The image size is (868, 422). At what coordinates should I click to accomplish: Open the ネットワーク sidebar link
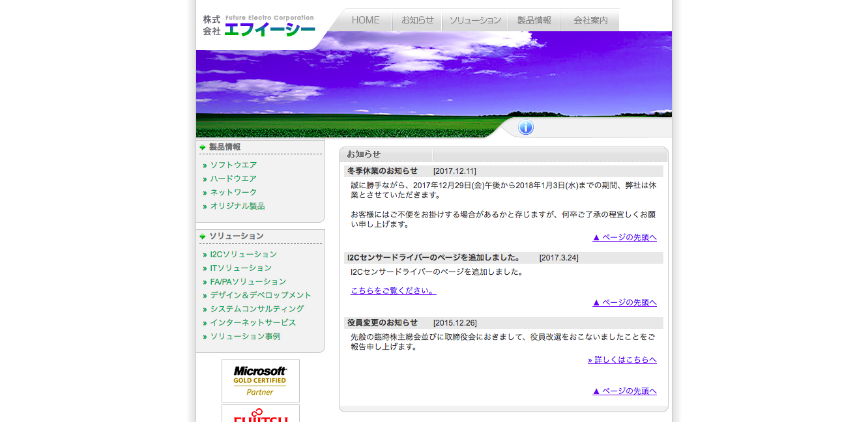click(233, 193)
